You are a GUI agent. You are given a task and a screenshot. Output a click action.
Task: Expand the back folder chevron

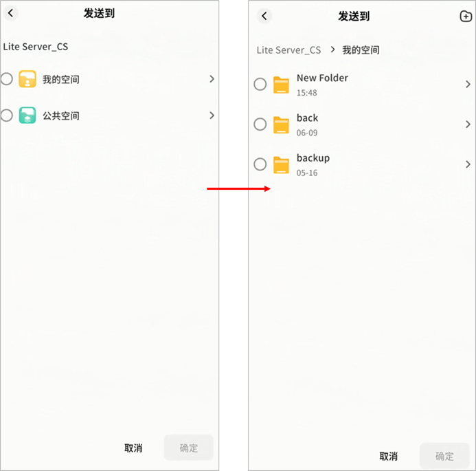(468, 124)
